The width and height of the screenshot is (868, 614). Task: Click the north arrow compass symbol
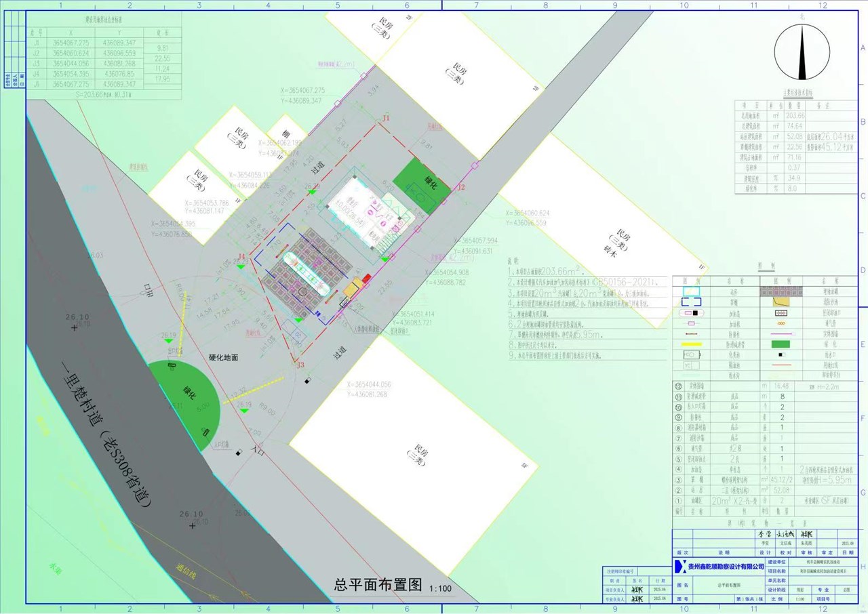pos(802,55)
